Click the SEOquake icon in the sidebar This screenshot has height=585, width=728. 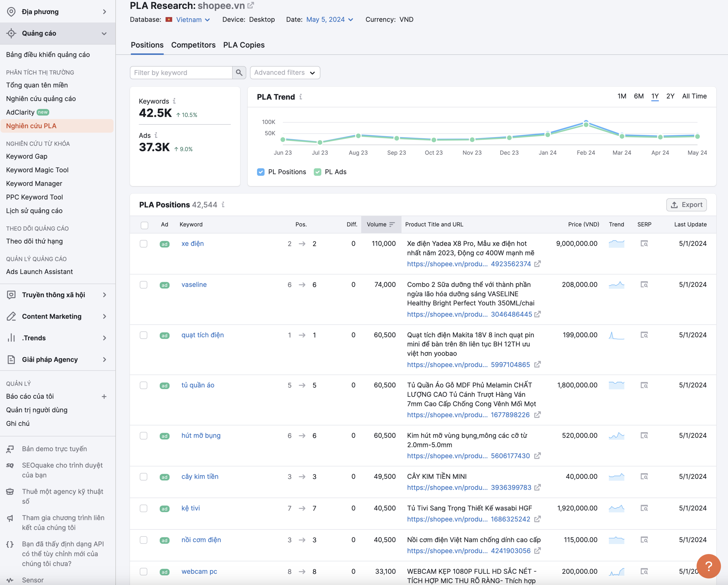click(10, 465)
